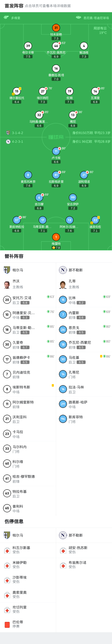Tap Napoli goalkeeper number 1 Meret's icon

coord(56,237)
